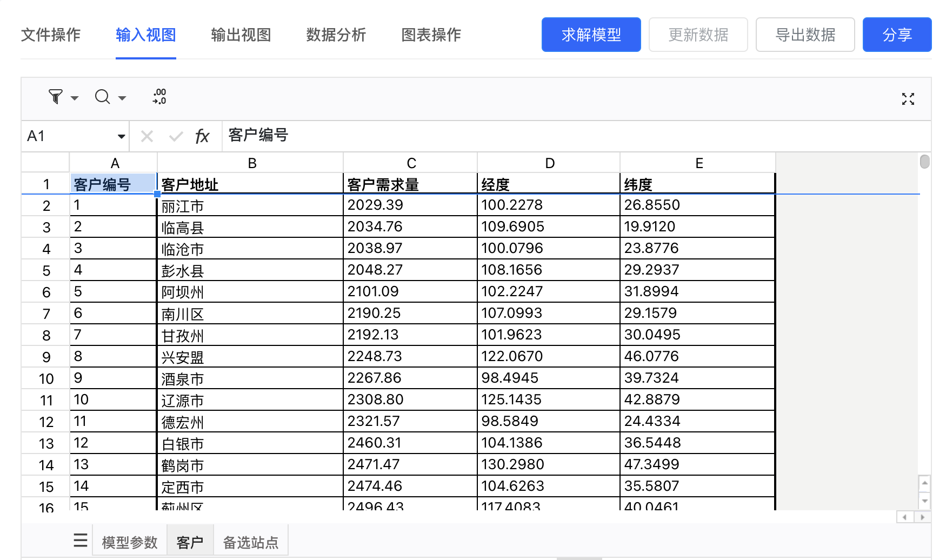Click the search magnifier icon
The image size is (946, 560).
tap(102, 97)
